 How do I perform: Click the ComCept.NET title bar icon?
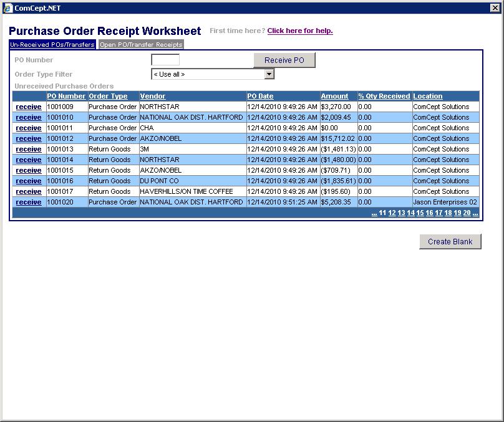(7, 8)
